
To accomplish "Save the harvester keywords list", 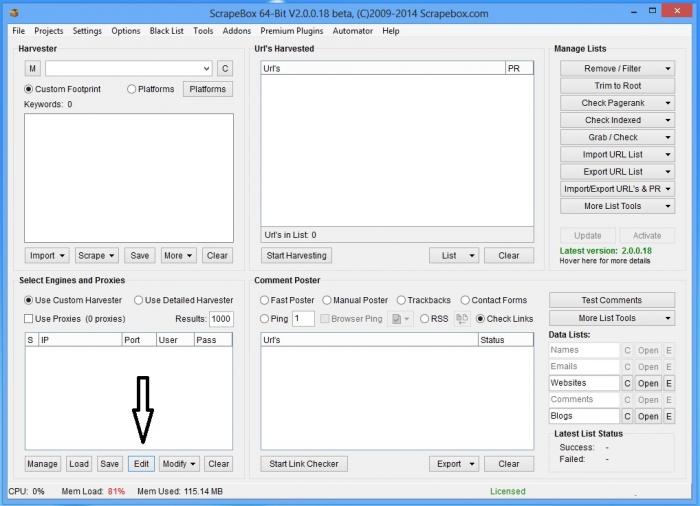I will click(140, 255).
